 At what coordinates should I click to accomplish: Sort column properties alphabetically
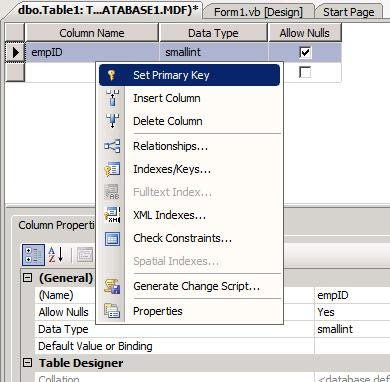[x=56, y=255]
